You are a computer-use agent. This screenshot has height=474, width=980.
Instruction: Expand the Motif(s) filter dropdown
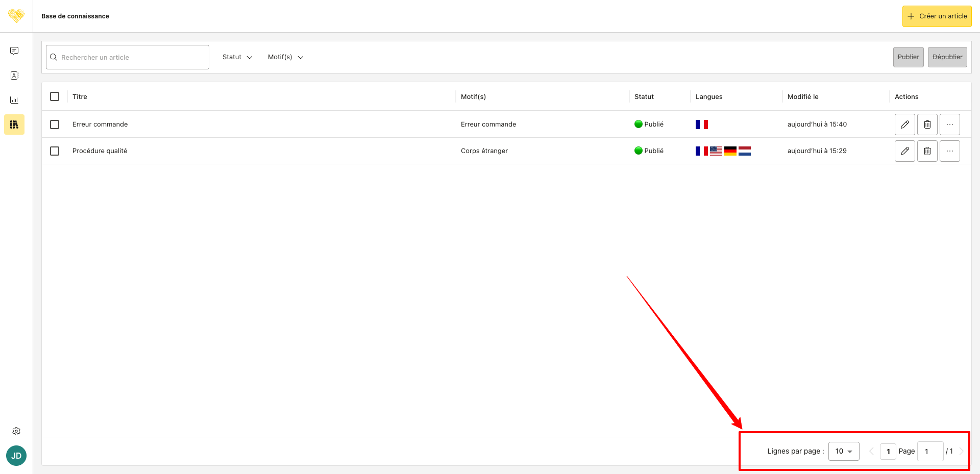pos(286,57)
